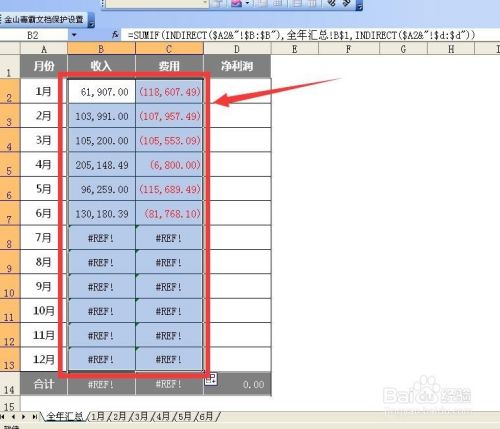This screenshot has width=500, height=429.
Task: Click the fx insert function icon
Action: tap(115, 34)
